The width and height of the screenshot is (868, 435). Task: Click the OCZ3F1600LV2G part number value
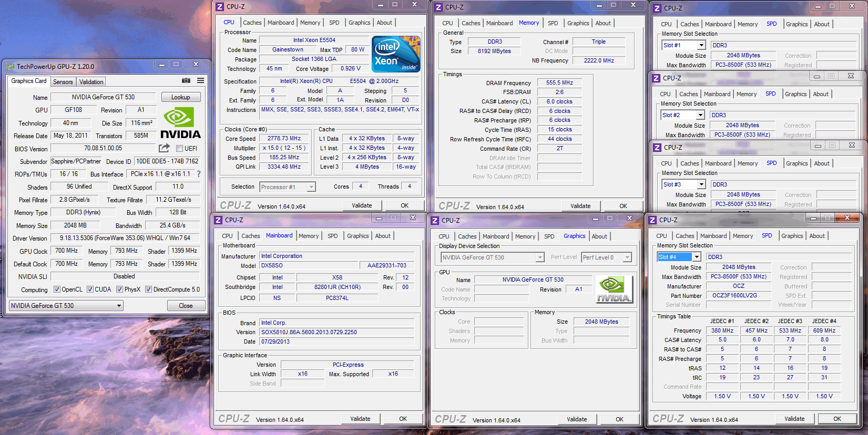point(739,295)
